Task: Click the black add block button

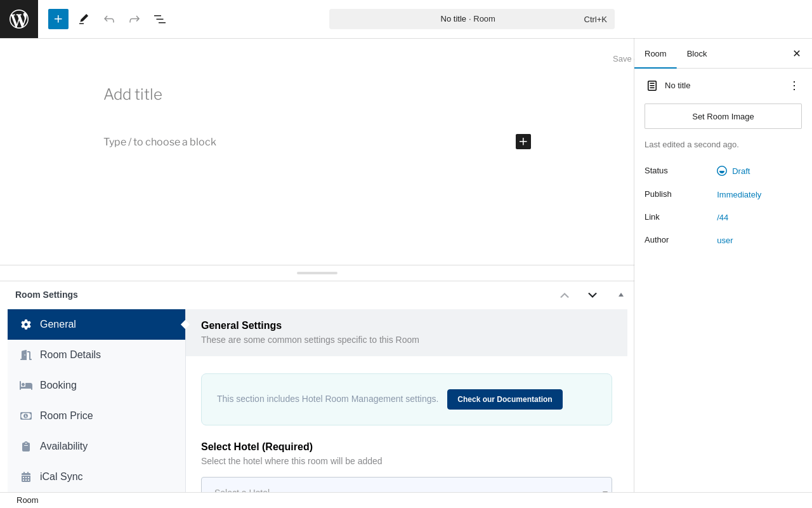Action: pyautogui.click(x=523, y=142)
